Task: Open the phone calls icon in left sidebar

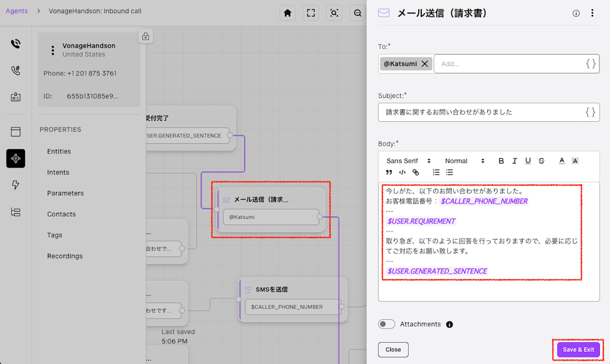Action: click(x=16, y=44)
